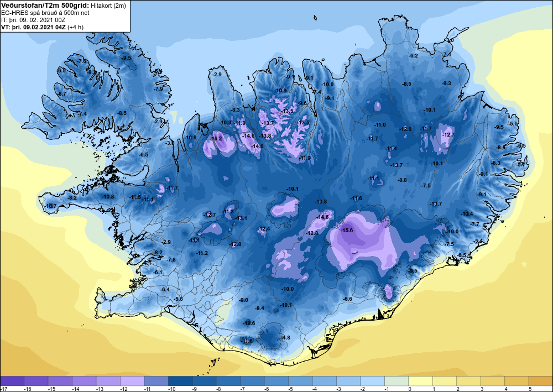Click the -5.4 temperature label
This screenshot has width=553, height=392.
point(478,241)
